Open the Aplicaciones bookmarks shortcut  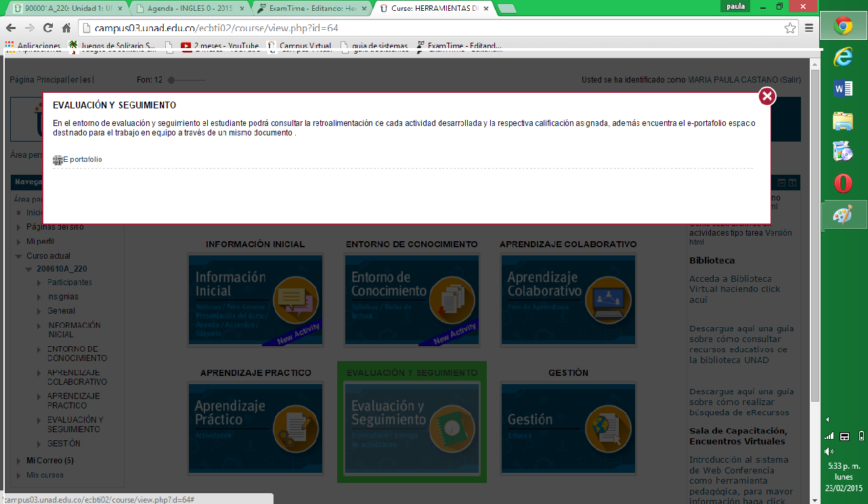pyautogui.click(x=32, y=46)
